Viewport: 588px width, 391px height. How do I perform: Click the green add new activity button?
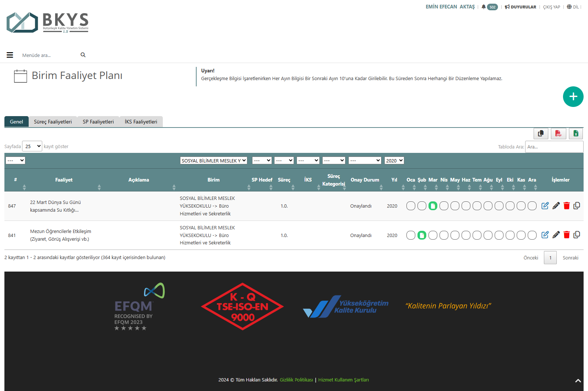click(573, 97)
